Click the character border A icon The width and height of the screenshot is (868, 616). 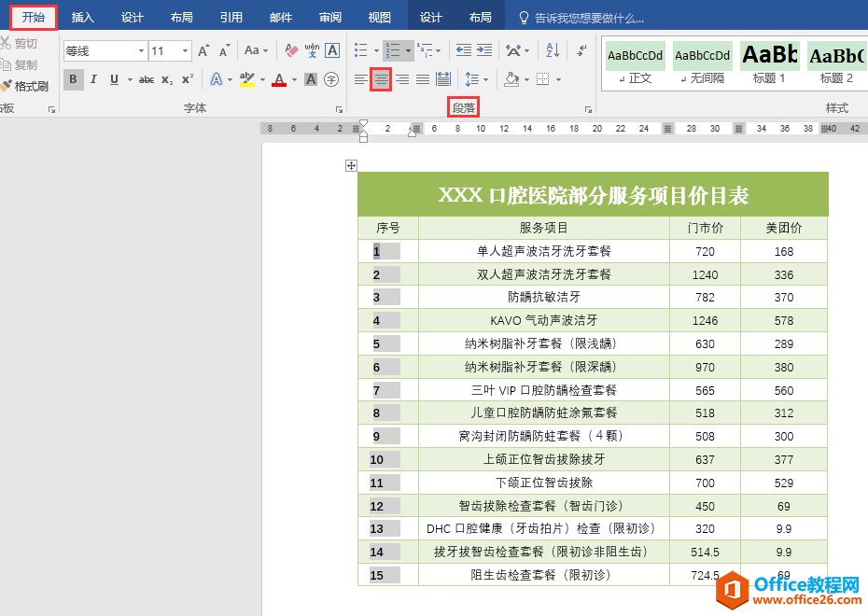(x=332, y=51)
